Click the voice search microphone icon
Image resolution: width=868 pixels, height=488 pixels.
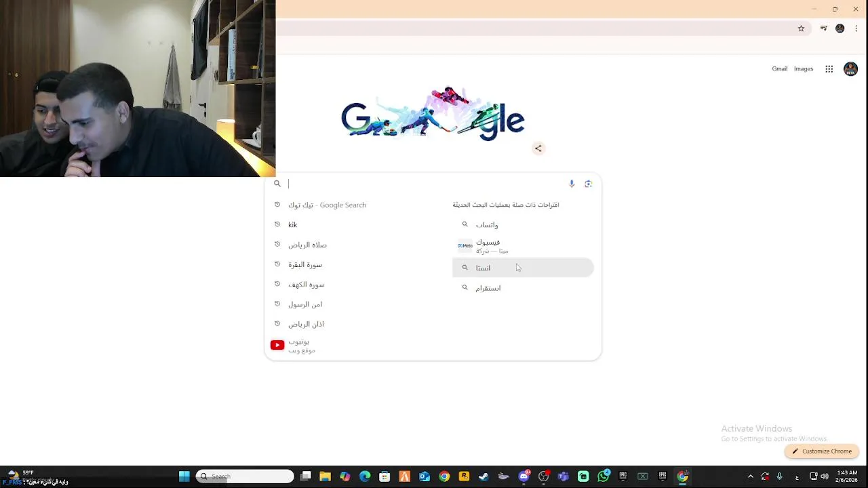click(572, 184)
